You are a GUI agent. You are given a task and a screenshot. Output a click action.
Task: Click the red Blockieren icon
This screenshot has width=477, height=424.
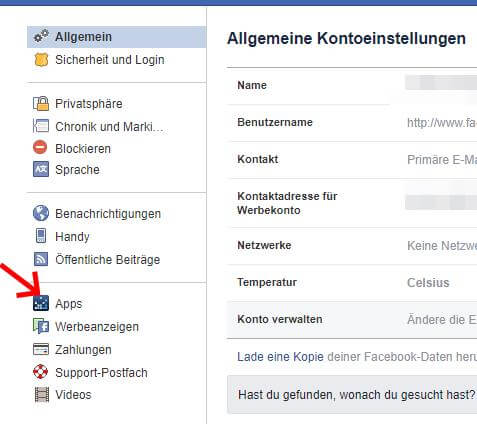coord(40,147)
